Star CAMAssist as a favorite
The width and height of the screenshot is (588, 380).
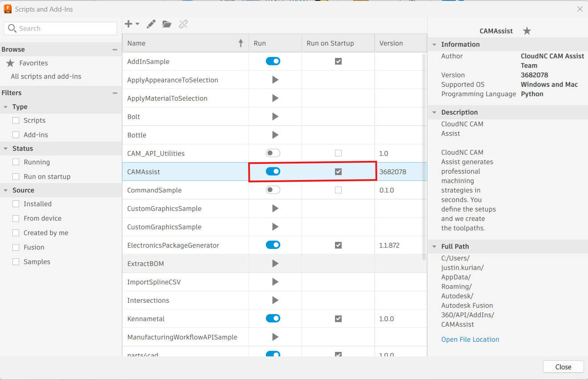pos(527,31)
